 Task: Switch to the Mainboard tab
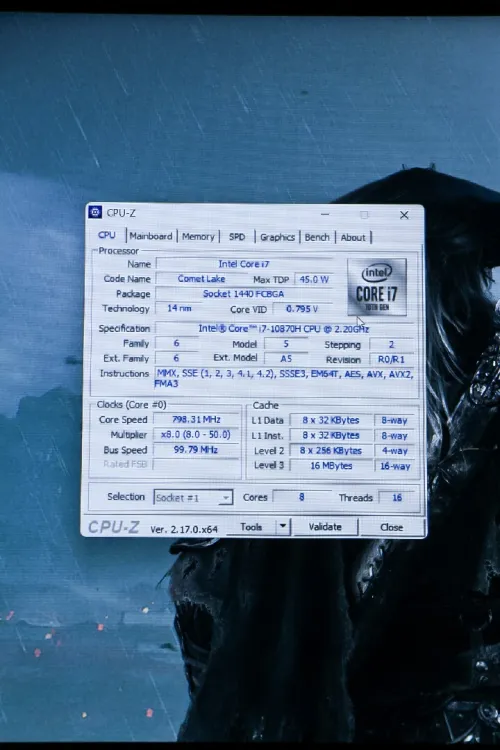[151, 236]
